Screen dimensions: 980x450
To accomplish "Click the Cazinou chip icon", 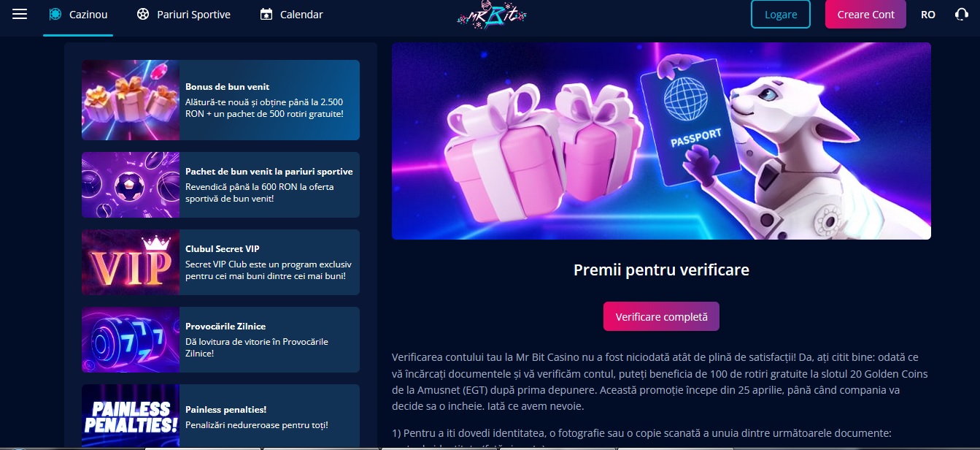I will pos(55,14).
